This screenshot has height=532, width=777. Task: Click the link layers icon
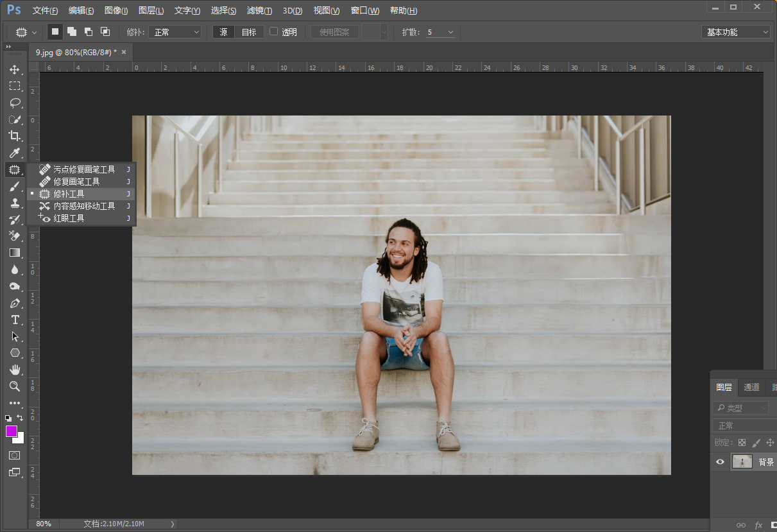pos(741,526)
